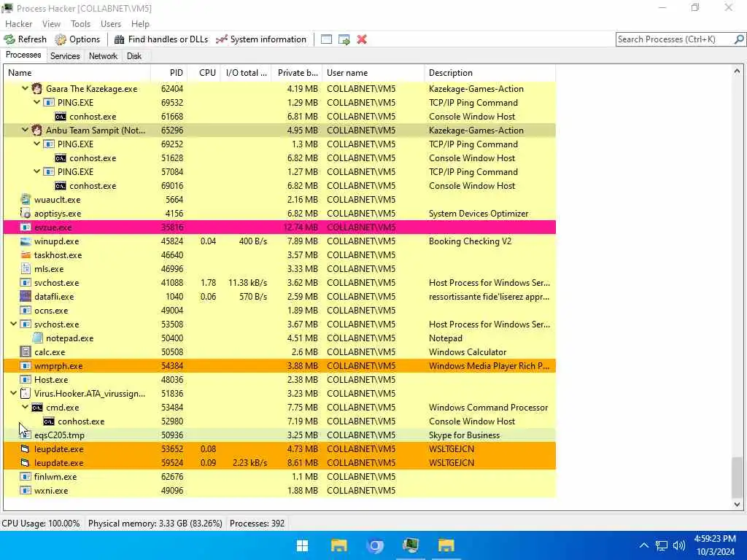Open the Windows Start button
Viewport: 747px width, 560px height.
click(x=303, y=545)
